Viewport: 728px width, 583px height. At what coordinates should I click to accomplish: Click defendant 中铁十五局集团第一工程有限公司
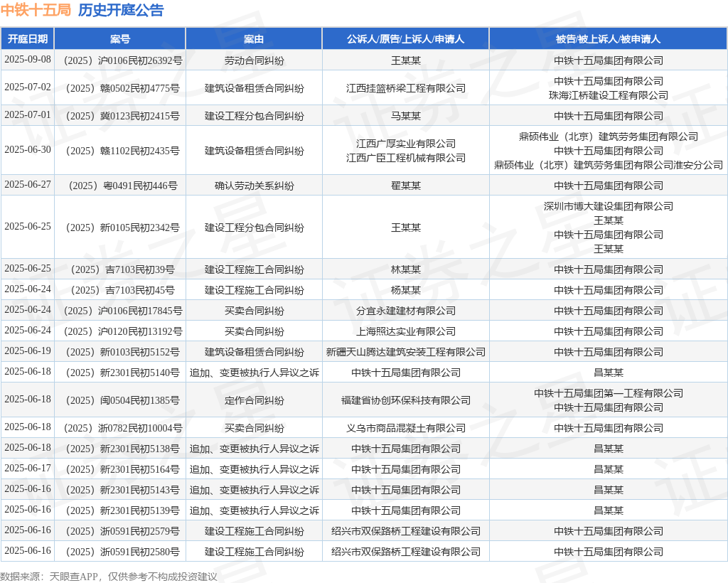coord(609,393)
